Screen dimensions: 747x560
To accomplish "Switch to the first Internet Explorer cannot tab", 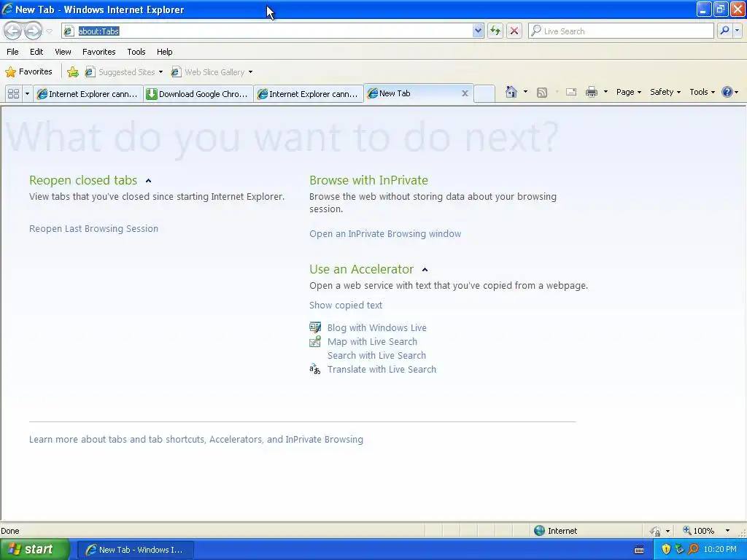I will click(88, 94).
